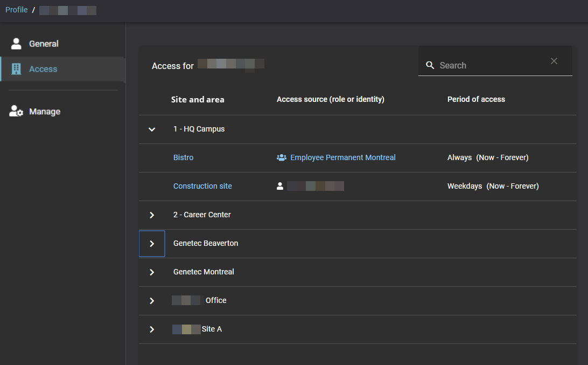Screen dimensions: 588x365
Task: Click the Genetec Montreal label
Action: [204, 272]
